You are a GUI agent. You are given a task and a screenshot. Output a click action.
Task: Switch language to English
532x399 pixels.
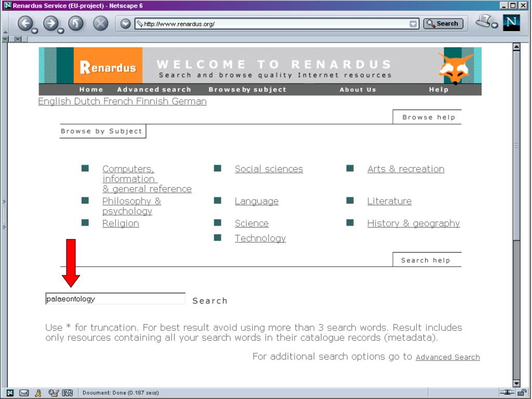[x=54, y=101]
